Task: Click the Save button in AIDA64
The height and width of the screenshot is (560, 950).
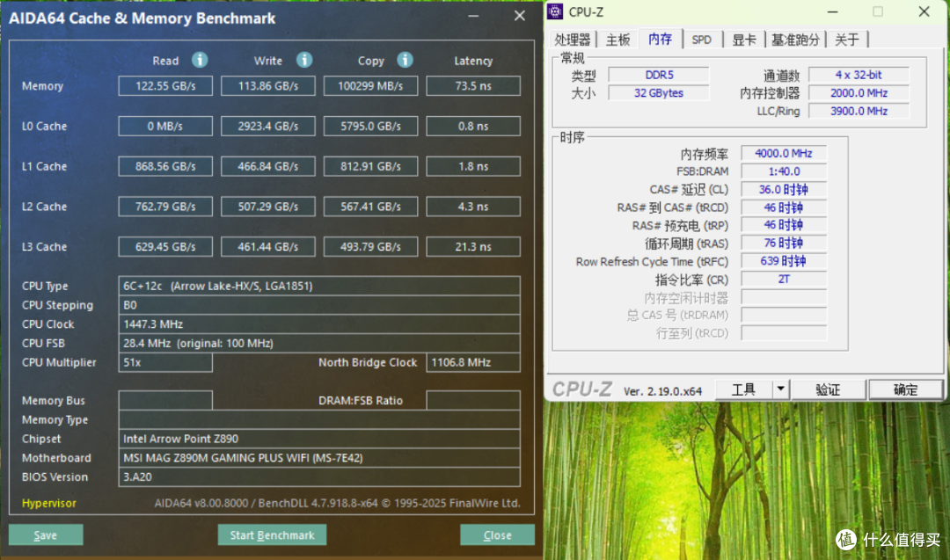Action: [46, 535]
